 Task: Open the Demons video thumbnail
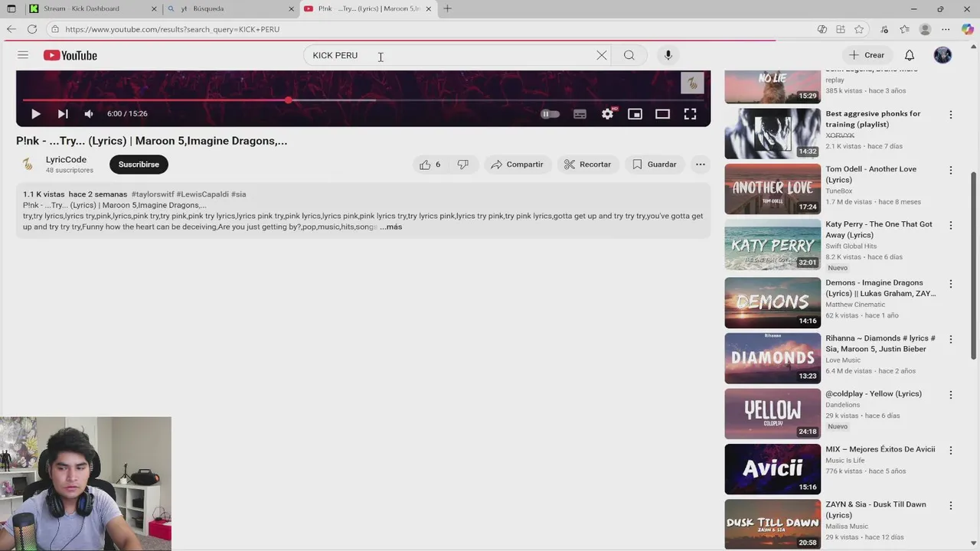(x=773, y=302)
